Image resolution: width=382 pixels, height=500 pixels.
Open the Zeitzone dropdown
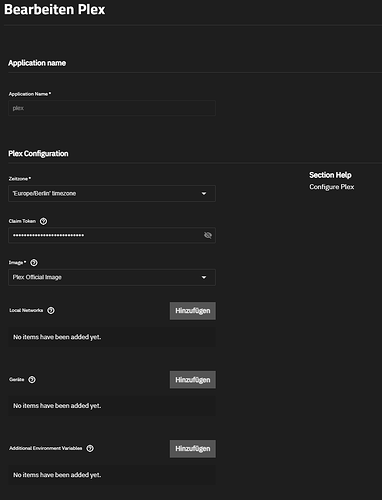point(112,193)
